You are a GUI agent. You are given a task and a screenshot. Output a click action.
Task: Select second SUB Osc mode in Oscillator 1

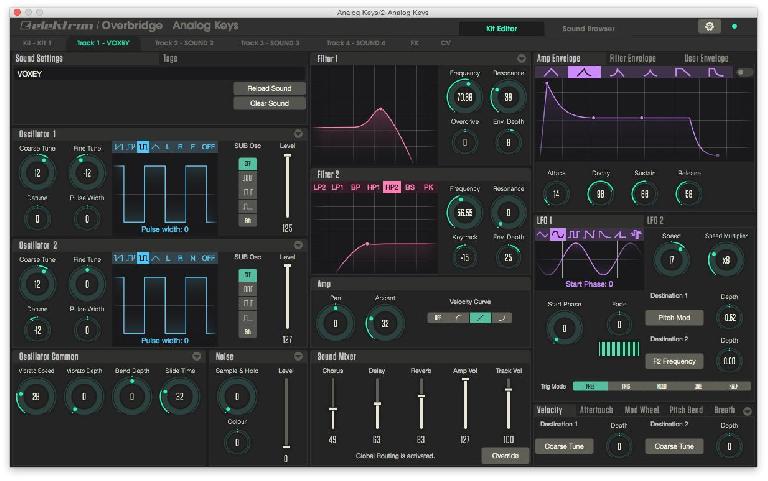(x=248, y=178)
